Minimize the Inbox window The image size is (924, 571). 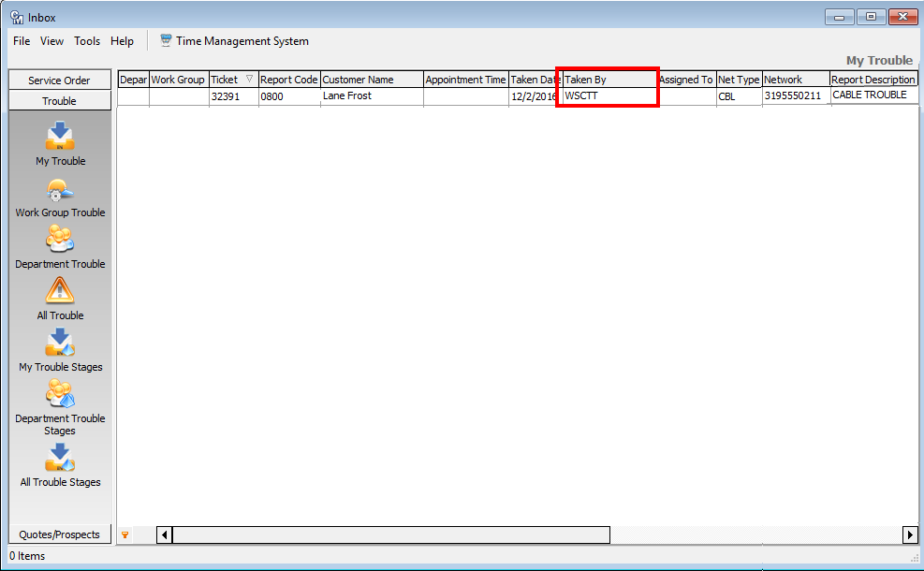click(839, 17)
